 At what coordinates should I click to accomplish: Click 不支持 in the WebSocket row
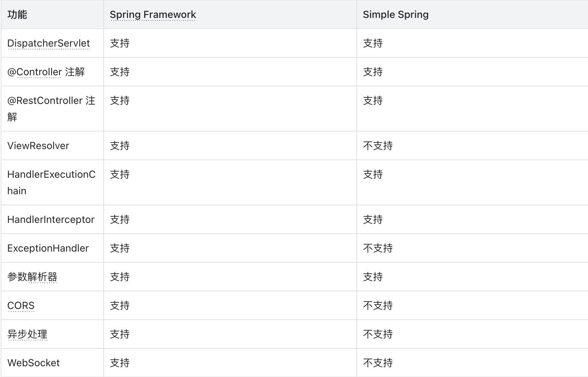pyautogui.click(x=378, y=363)
